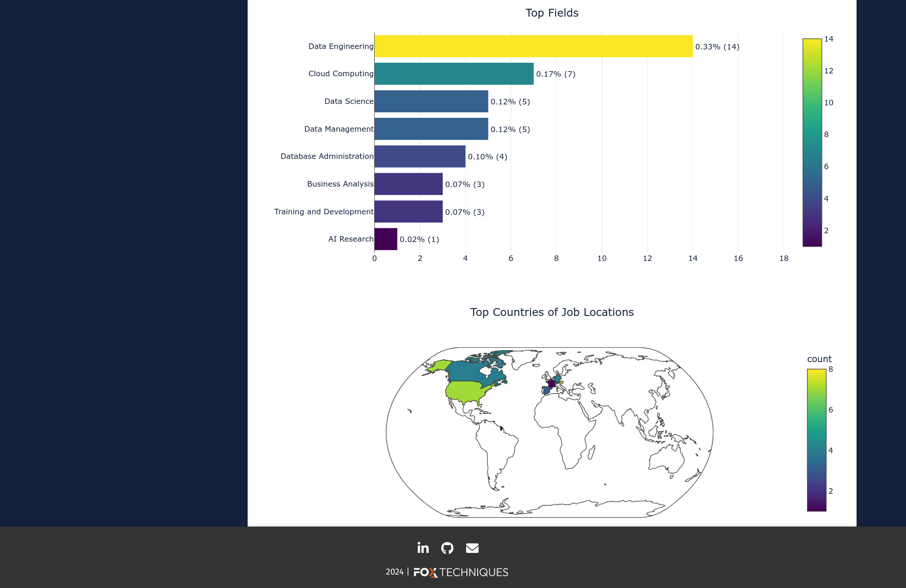Select the Training and Development bar
Screen dimensions: 906x588
coord(409,212)
